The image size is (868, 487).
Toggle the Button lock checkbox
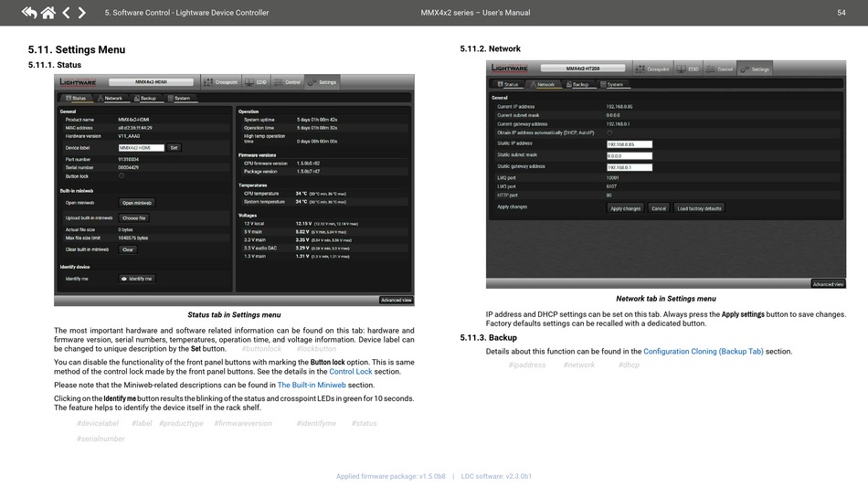pos(122,176)
